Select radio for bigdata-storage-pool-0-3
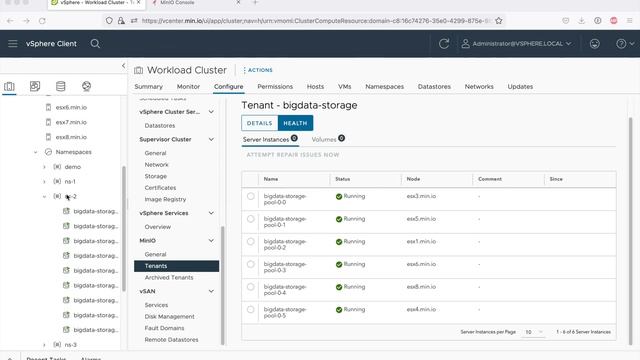Screen dimensions: 640x360 251,264
